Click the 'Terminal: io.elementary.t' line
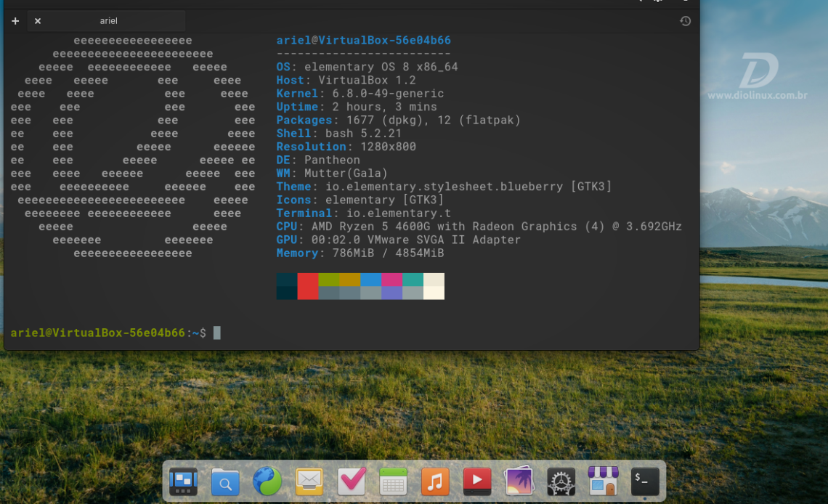Viewport: 828px width, 504px height. pyautogui.click(x=363, y=214)
